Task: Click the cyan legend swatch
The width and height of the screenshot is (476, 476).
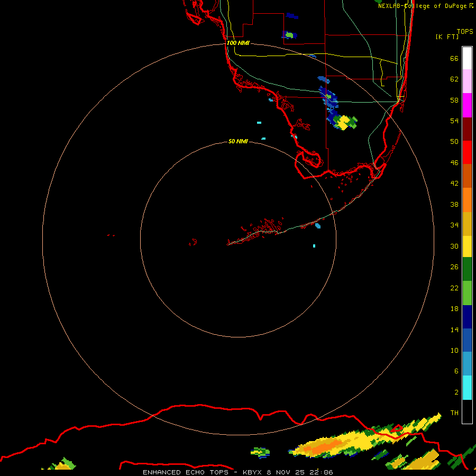Action: point(467,388)
